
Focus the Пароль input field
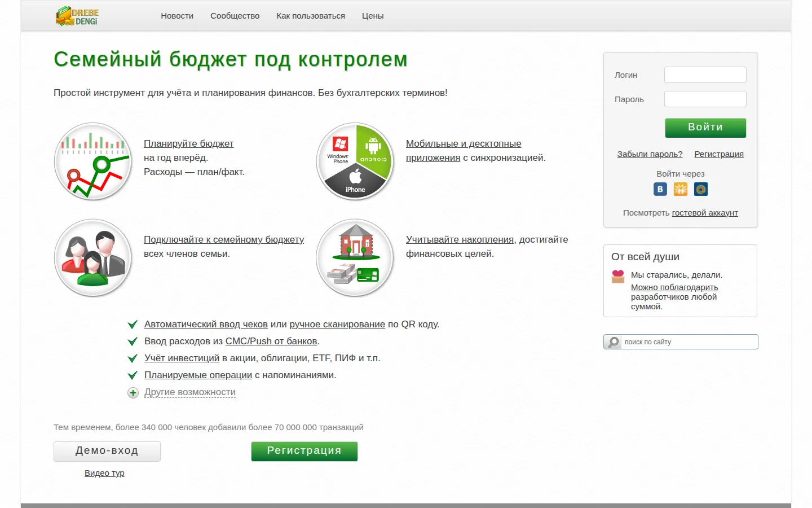coord(705,99)
